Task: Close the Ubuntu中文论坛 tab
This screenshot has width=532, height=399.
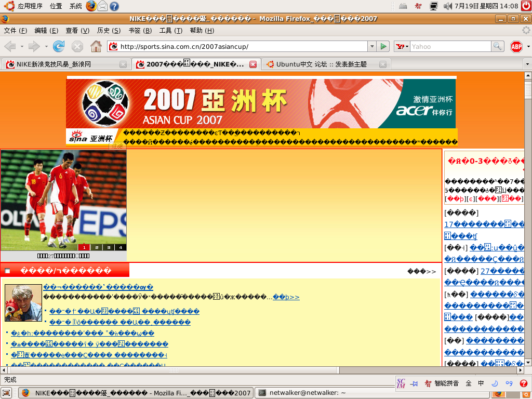Action: click(x=383, y=64)
